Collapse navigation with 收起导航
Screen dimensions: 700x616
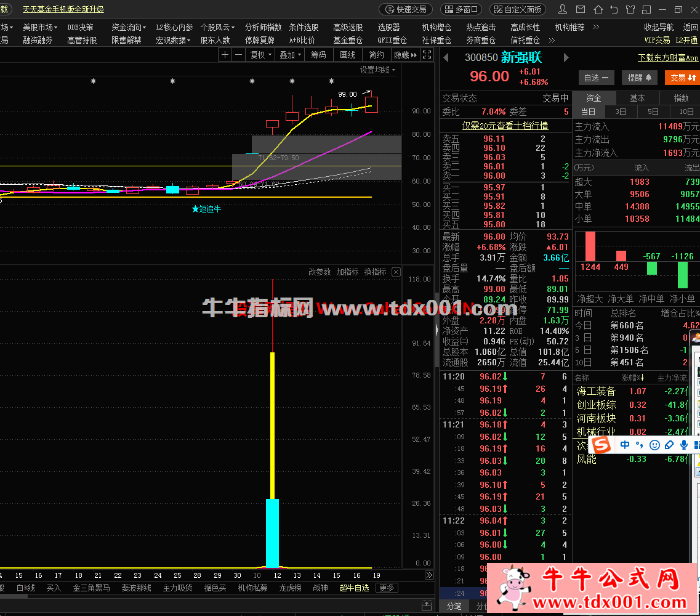(659, 27)
